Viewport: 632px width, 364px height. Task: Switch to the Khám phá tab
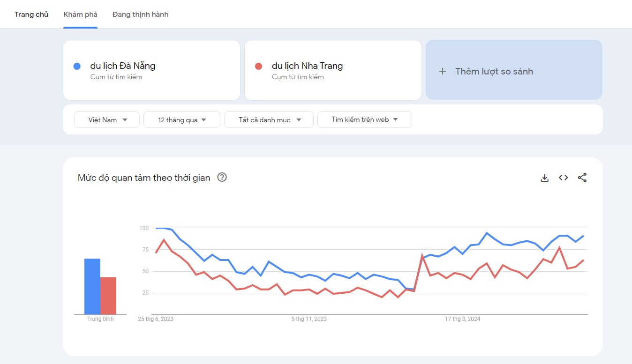[x=80, y=15]
